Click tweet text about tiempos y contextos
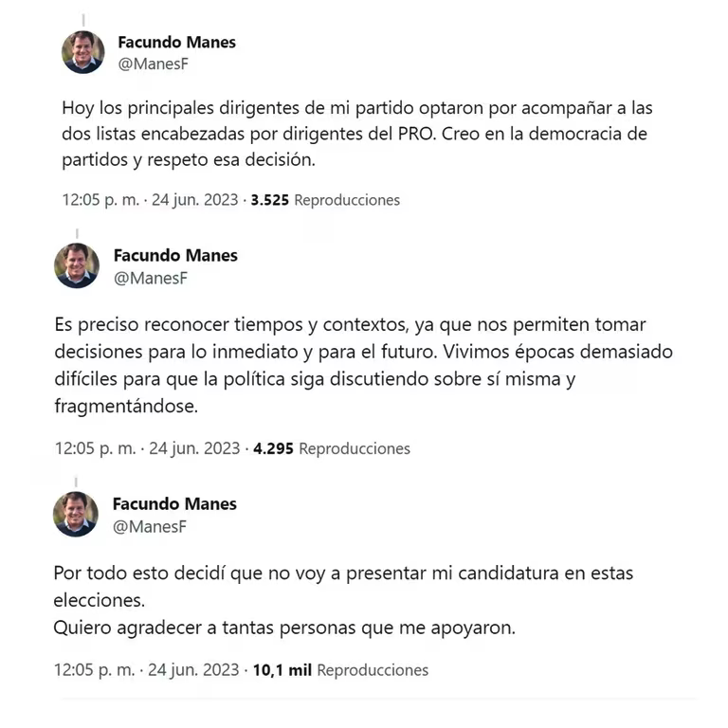728x728 pixels. point(364,365)
